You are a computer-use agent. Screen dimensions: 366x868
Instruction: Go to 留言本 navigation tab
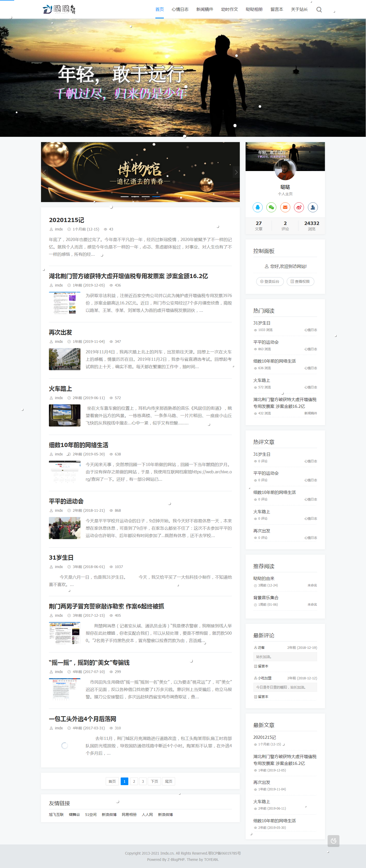pyautogui.click(x=277, y=9)
